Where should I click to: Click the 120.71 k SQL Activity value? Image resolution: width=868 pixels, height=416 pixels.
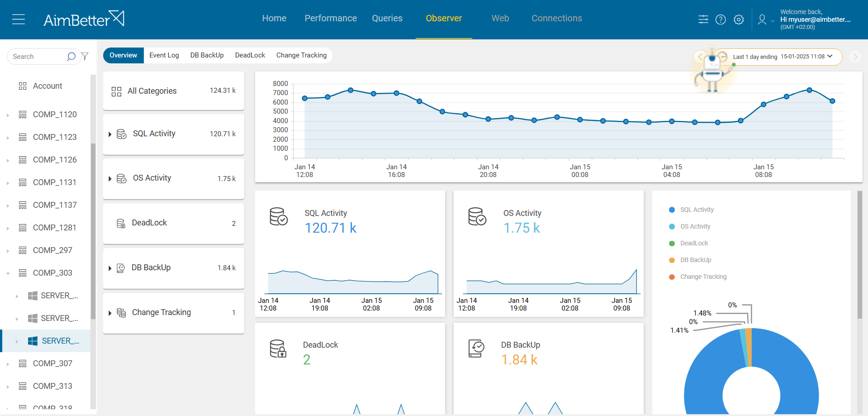coord(331,228)
